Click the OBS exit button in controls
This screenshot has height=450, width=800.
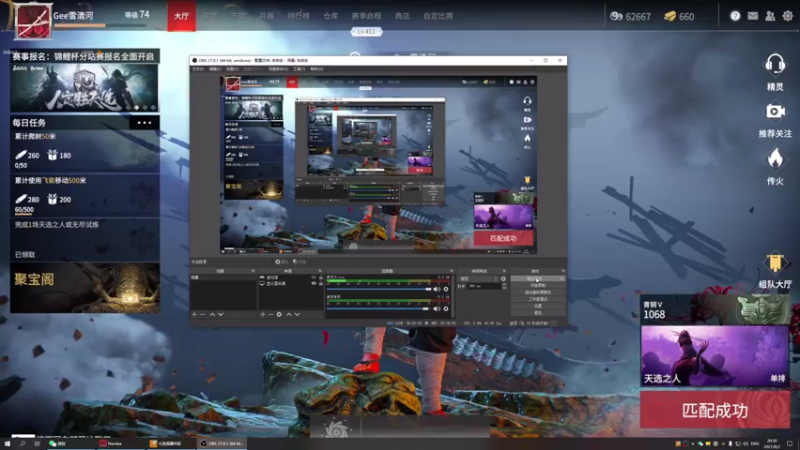pyautogui.click(x=538, y=313)
